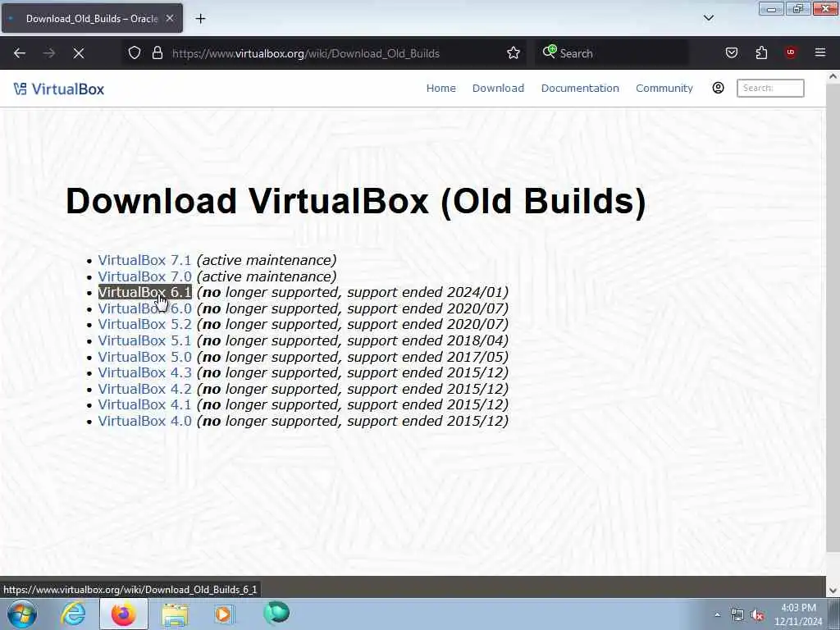Go back to the previous page
The height and width of the screenshot is (630, 840).
pyautogui.click(x=20, y=53)
